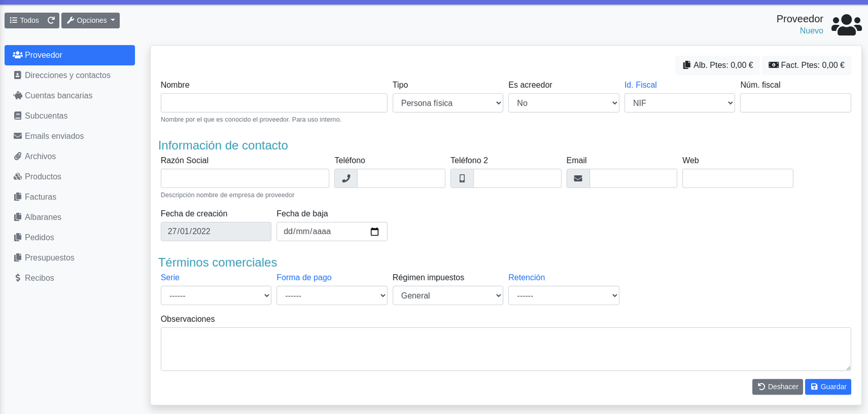Viewport: 868px width, 414px height.
Task: Expand the Tipo dropdown showing Persona física
Action: tap(448, 103)
